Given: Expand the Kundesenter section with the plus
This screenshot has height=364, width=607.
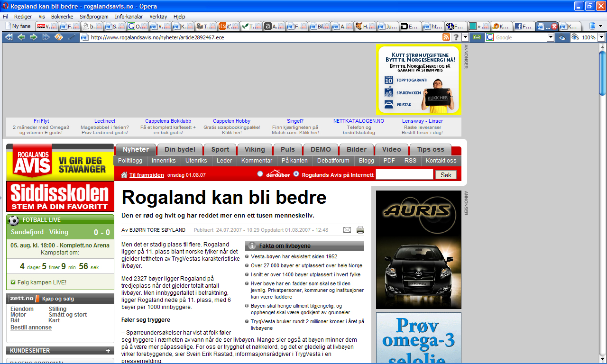Looking at the screenshot, I should point(108,351).
